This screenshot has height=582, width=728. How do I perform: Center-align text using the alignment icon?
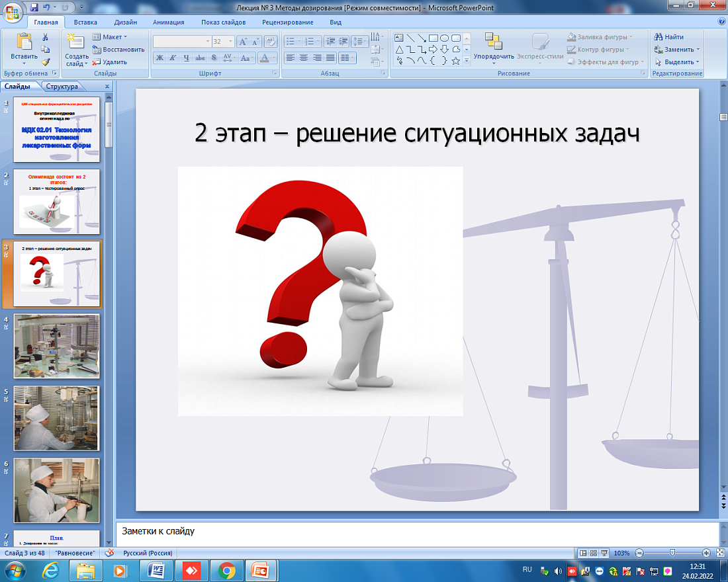coord(302,58)
